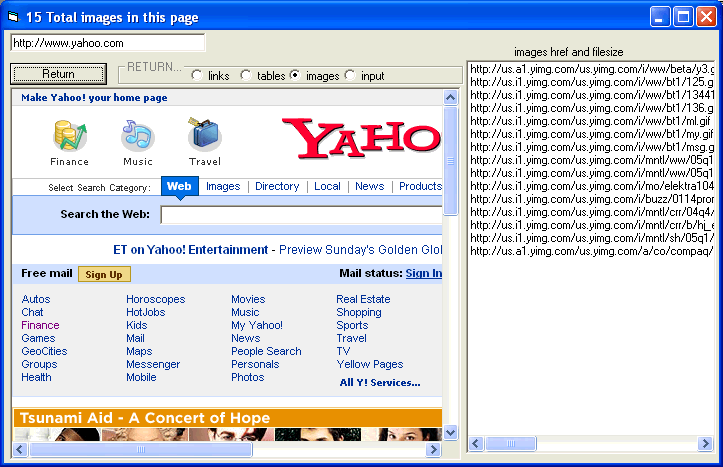Click the URL address input field

click(x=107, y=43)
